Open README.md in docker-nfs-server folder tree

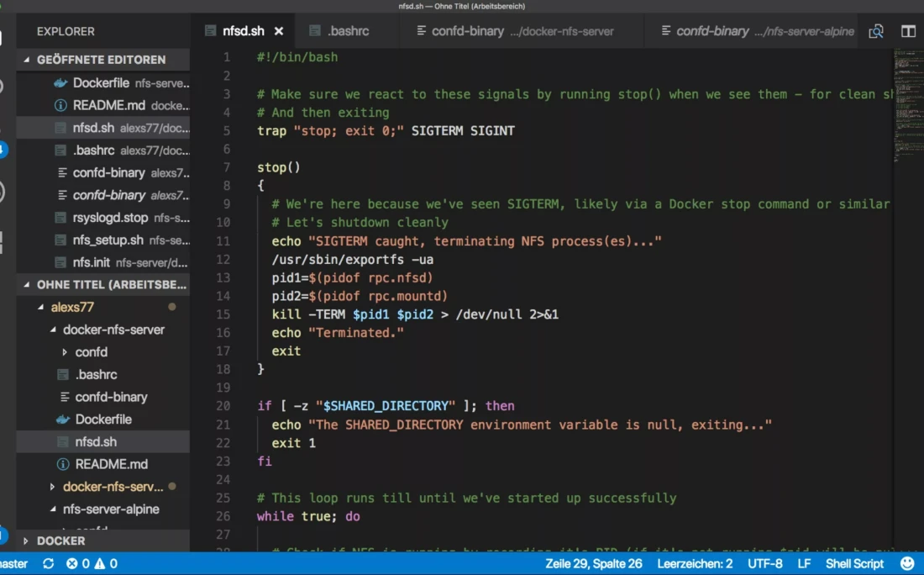(x=111, y=464)
